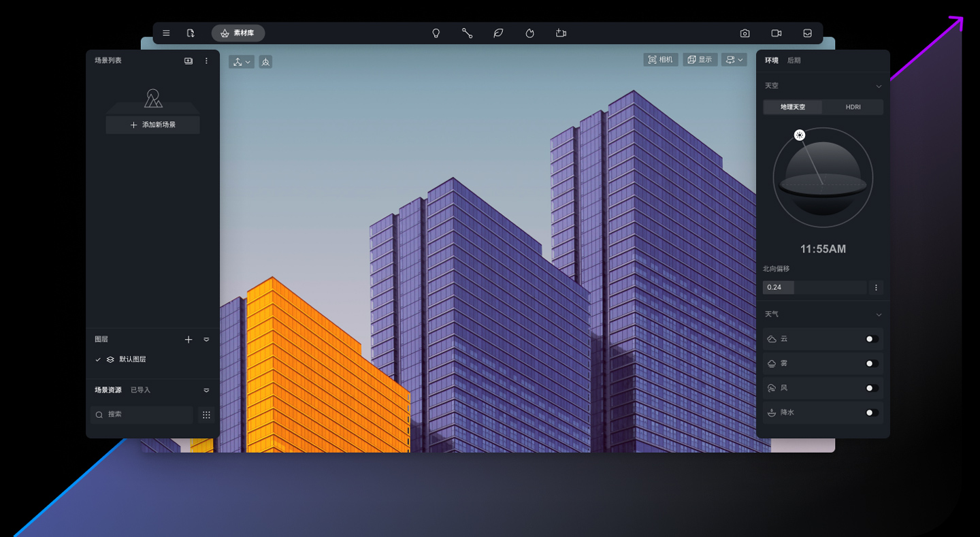The image size is (980, 537).
Task: Turn on the 雾 fog switch
Action: (871, 363)
